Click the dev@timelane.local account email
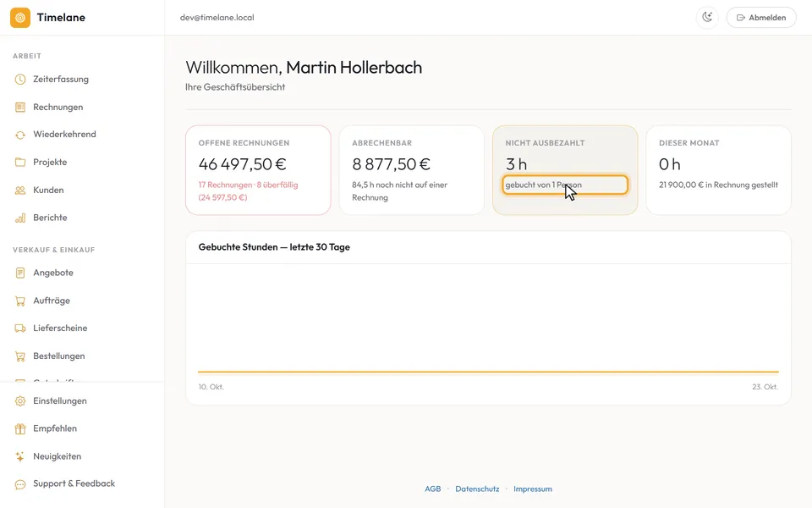 pos(217,18)
